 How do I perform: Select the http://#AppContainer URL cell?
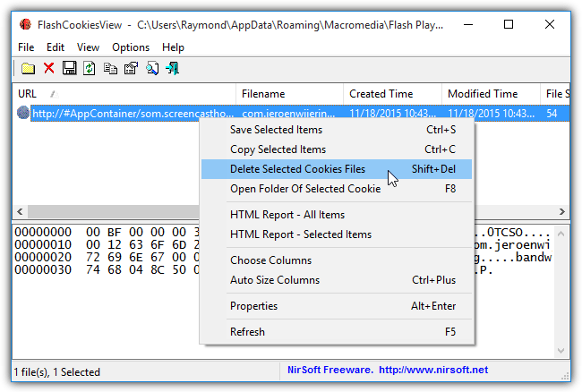click(133, 113)
